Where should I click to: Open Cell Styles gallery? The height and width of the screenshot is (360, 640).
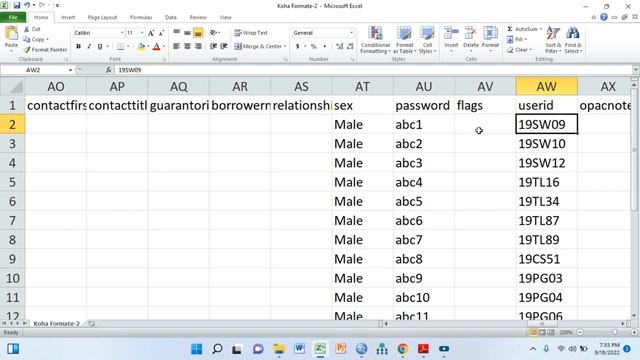[427, 39]
